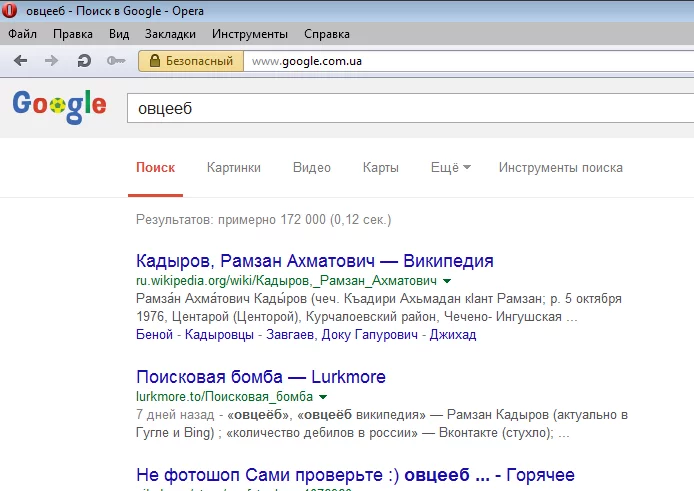Open the Инструменты menu in menu bar
Viewport: 694px width, 491px height.
(x=249, y=34)
